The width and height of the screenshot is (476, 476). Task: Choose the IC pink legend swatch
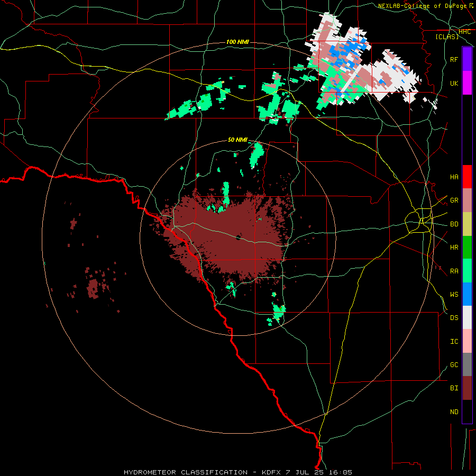pyautogui.click(x=467, y=341)
